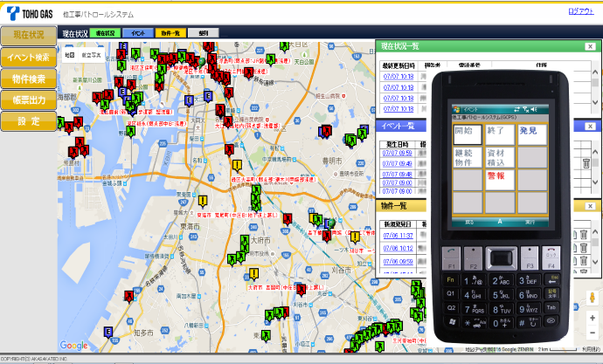Viewport: 603px width, 364px height.
Task: Click the yellow warning marker near 緑区大高町
Action: (x=237, y=166)
